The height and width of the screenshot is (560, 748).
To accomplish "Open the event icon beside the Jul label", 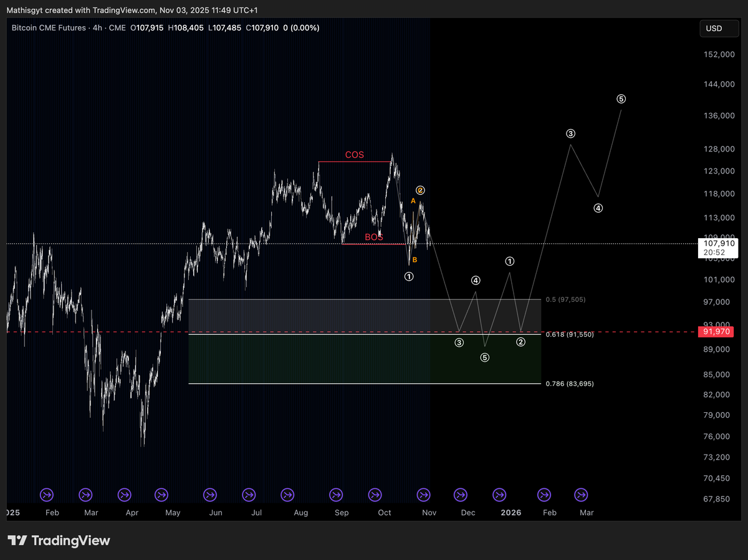I will pos(249,495).
